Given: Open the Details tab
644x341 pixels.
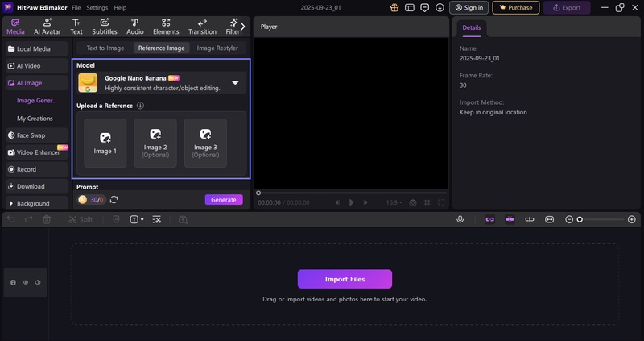Looking at the screenshot, I should pos(472,27).
